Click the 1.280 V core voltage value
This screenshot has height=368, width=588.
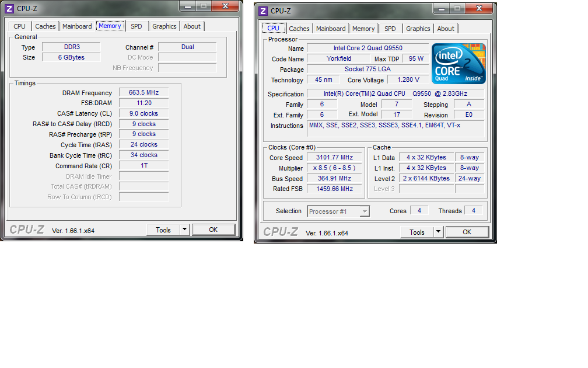pos(408,79)
